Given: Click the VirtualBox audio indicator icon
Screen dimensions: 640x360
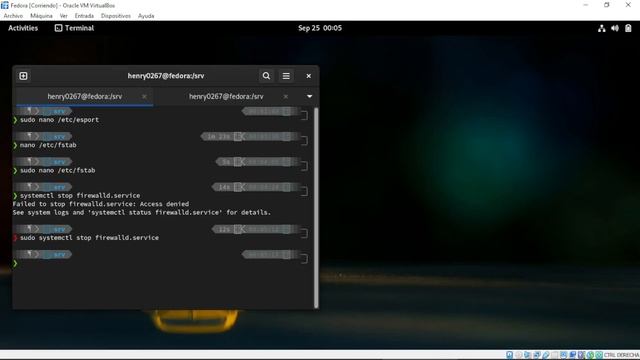Looking at the screenshot, I should click(527, 355).
